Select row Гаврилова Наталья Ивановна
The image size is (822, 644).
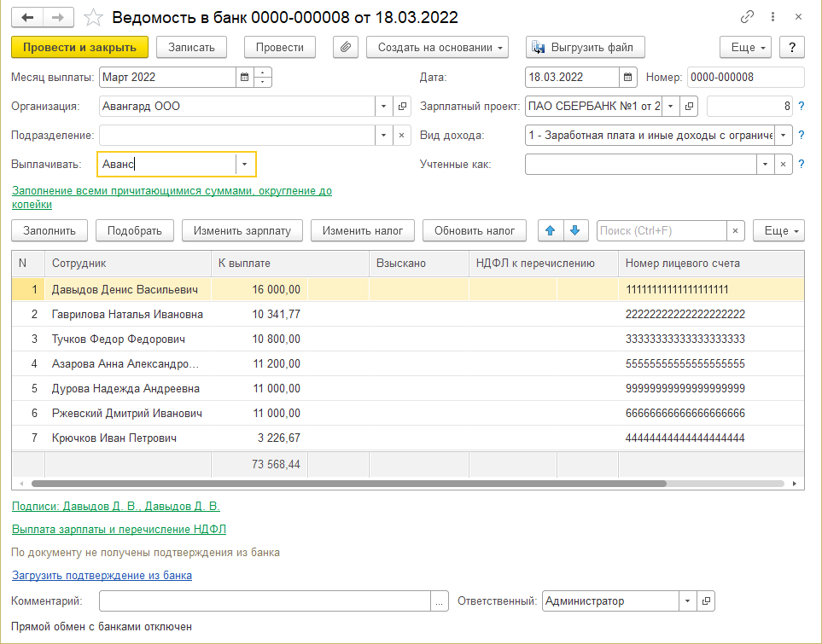[x=127, y=315]
